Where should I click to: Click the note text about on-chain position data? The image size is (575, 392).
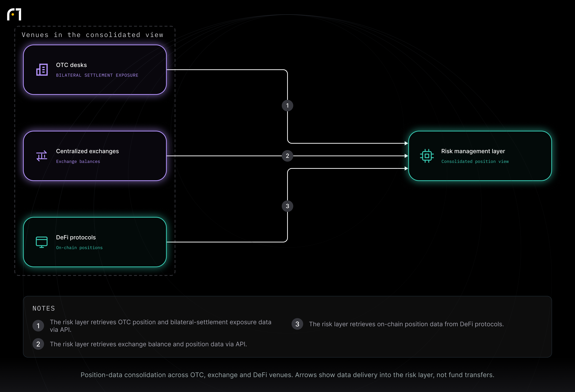406,324
